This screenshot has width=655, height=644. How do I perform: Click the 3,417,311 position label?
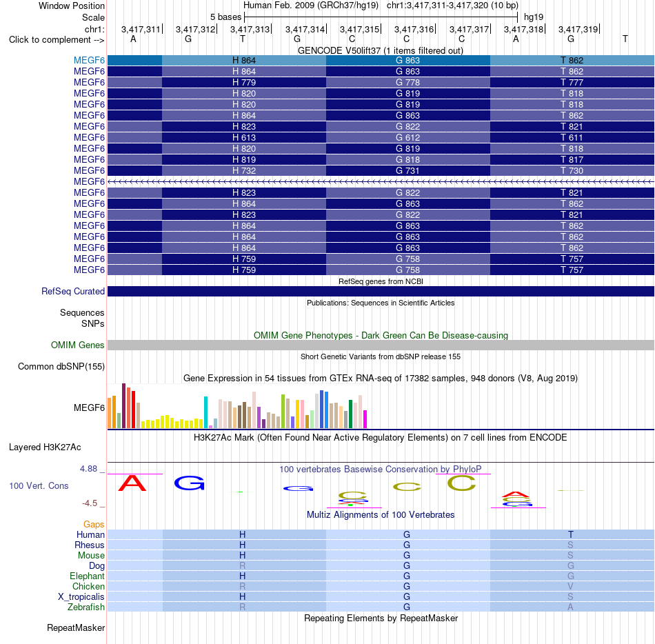pos(141,29)
